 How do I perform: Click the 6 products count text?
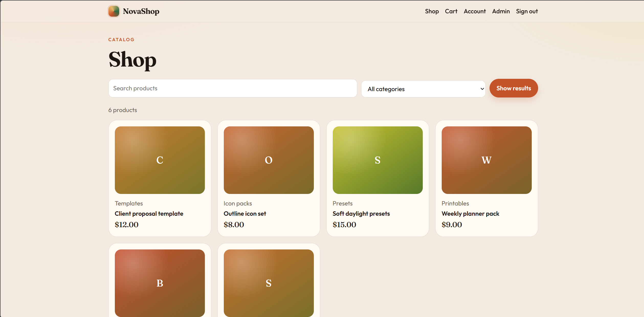coord(123,110)
